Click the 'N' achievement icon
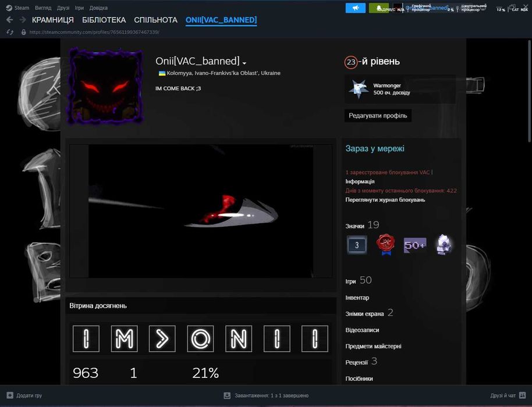 (x=239, y=338)
